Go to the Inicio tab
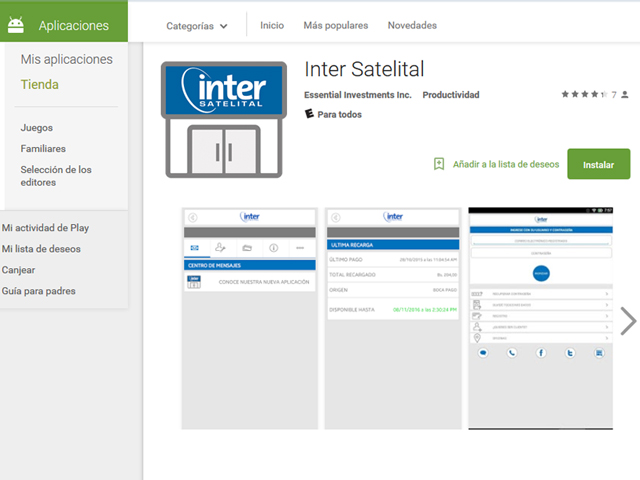 point(272,25)
